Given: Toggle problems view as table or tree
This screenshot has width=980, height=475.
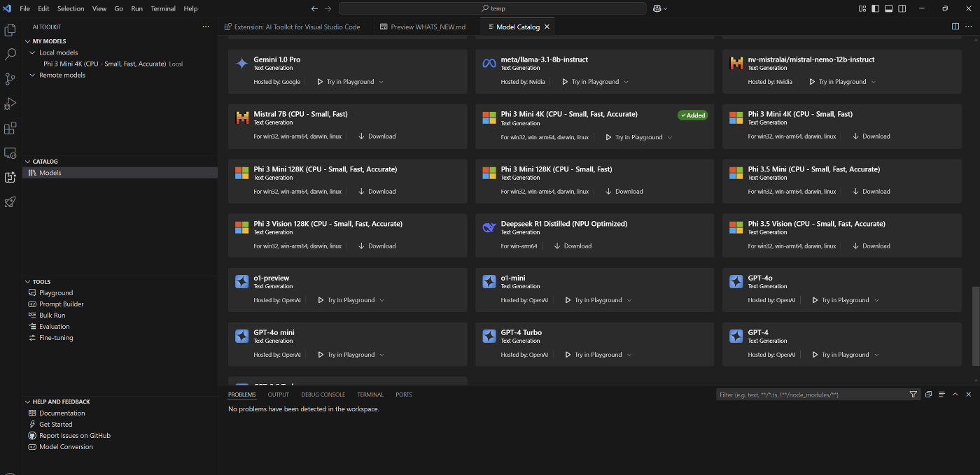Looking at the screenshot, I should 941,395.
